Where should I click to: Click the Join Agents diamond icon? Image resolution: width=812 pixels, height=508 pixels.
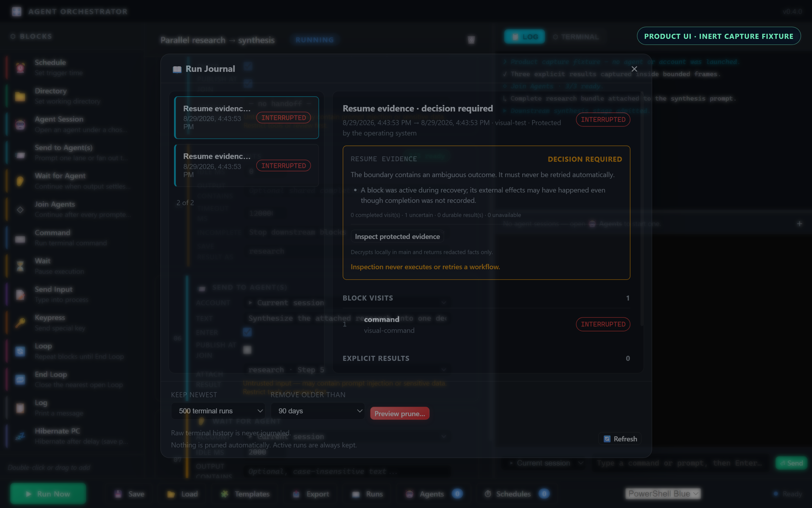click(20, 209)
